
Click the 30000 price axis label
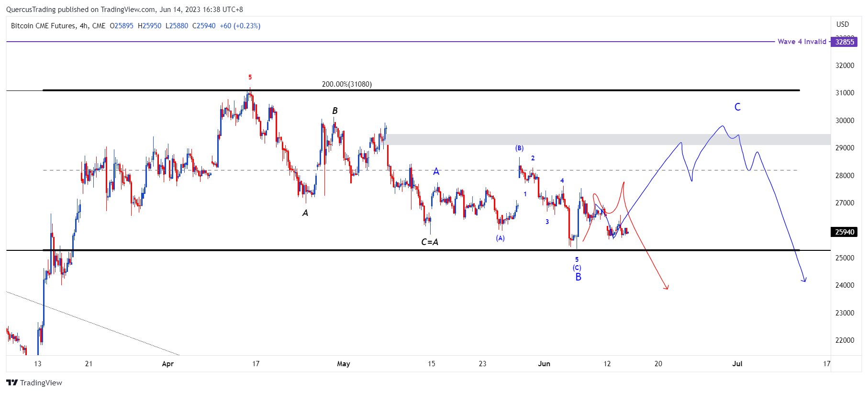click(845, 121)
